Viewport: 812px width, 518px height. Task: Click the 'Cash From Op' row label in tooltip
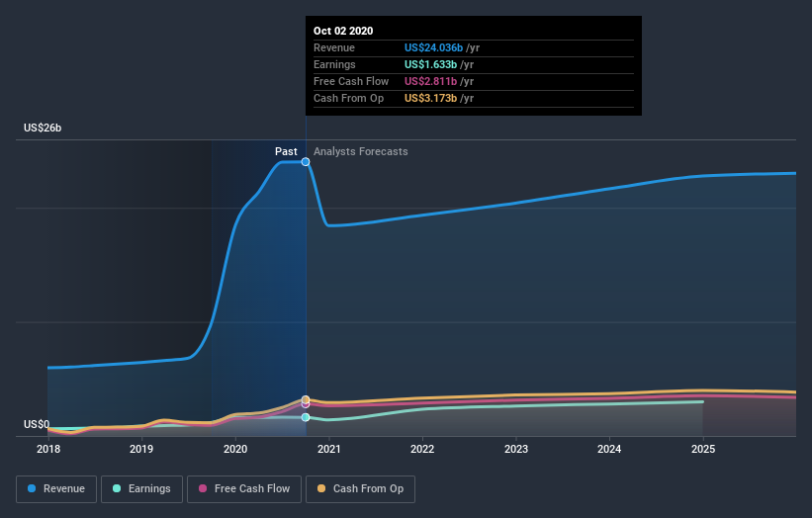point(348,98)
